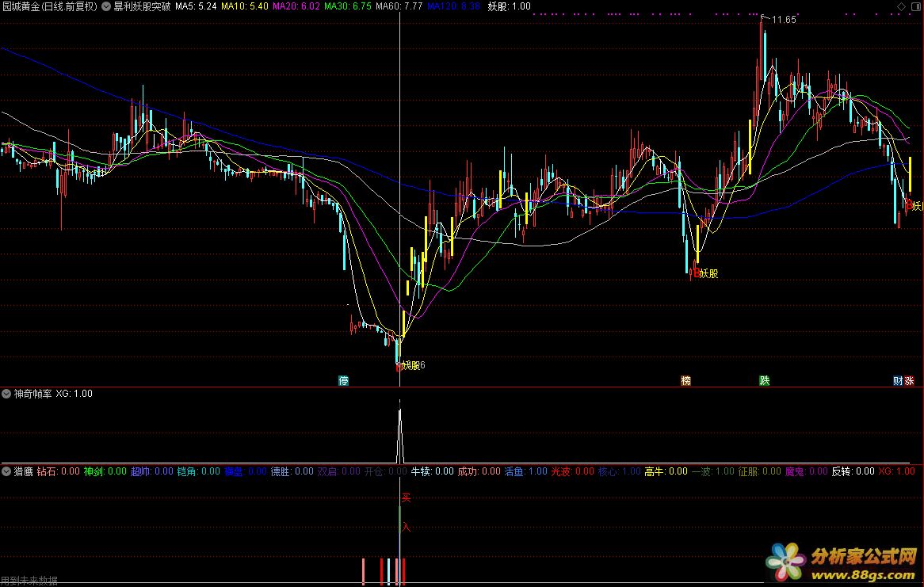Click the 德胜: 0.00 value
The width and height of the screenshot is (924, 587).
pyautogui.click(x=292, y=471)
